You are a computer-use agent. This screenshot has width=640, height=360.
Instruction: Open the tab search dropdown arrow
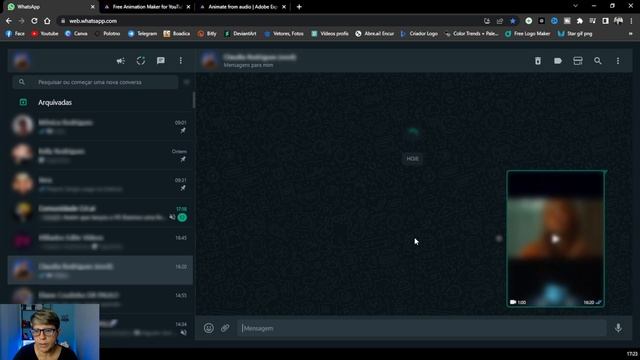[576, 6]
